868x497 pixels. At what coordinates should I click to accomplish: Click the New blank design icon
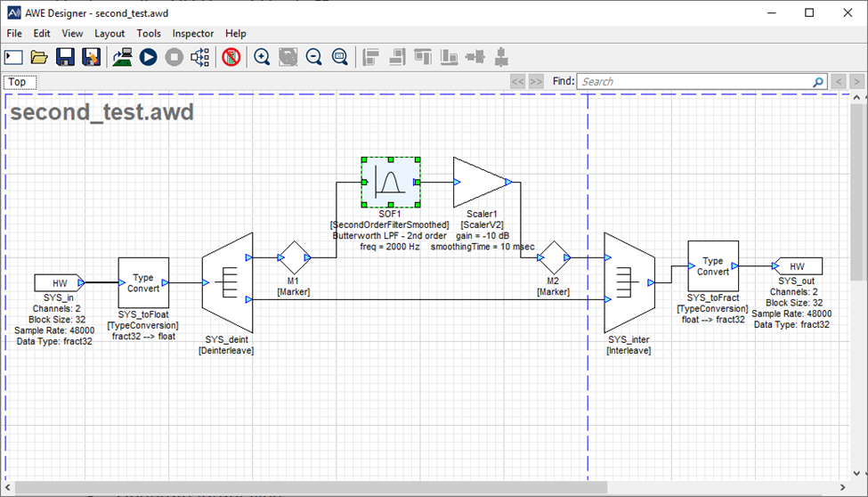coord(13,57)
